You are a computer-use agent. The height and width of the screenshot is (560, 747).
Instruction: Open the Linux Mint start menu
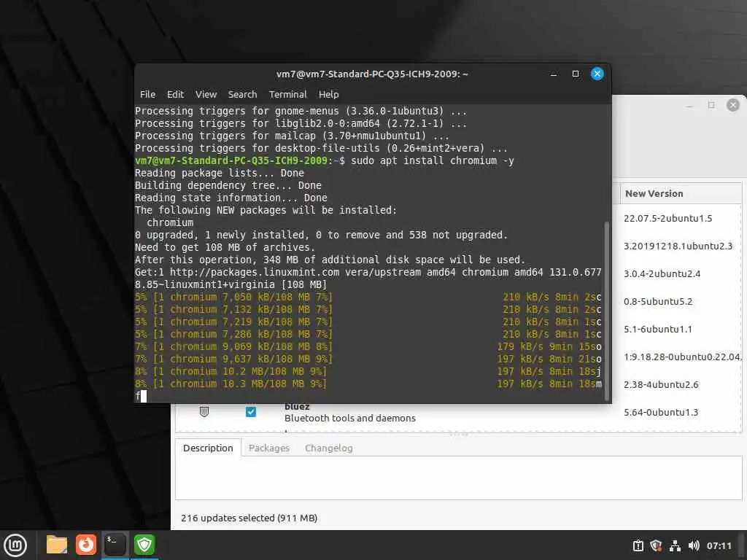(x=15, y=545)
